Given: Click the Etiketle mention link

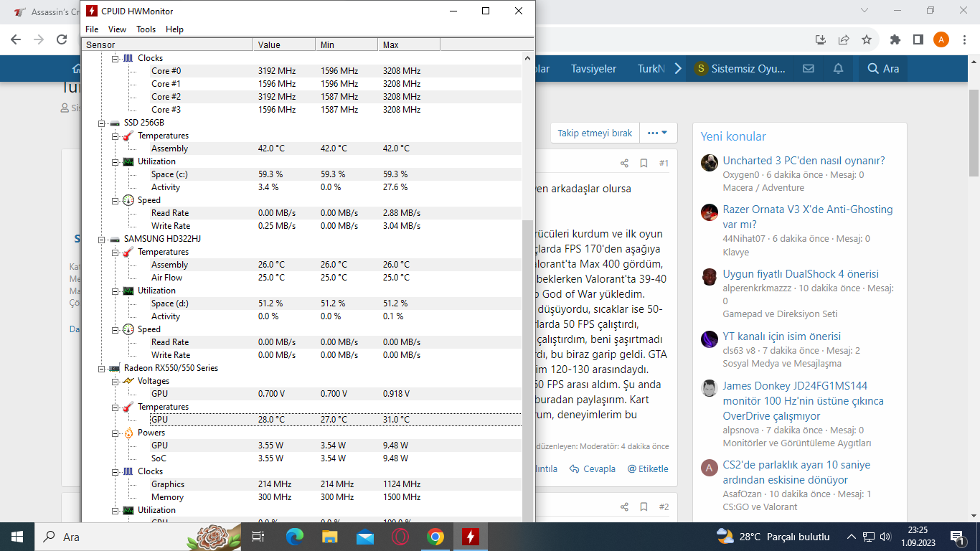Looking at the screenshot, I should click(x=648, y=468).
